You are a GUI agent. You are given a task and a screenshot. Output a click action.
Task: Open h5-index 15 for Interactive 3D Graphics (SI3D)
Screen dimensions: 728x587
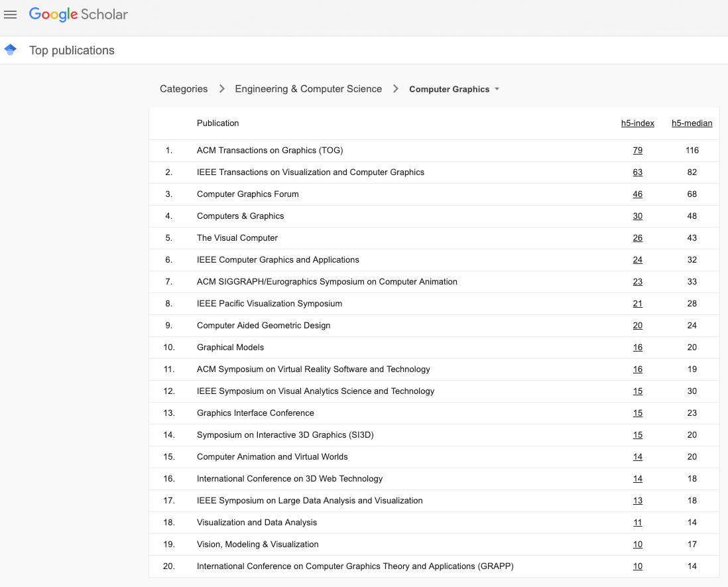637,434
